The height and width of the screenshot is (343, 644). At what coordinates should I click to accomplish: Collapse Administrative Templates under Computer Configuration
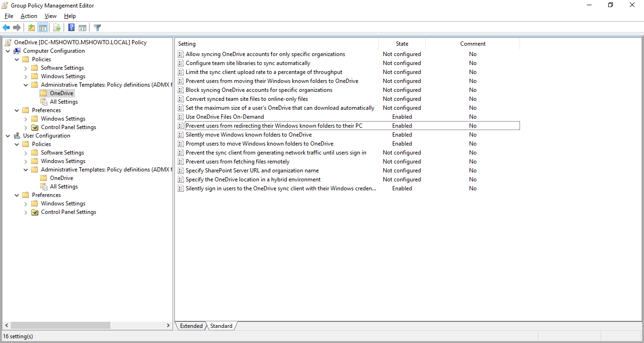click(25, 85)
